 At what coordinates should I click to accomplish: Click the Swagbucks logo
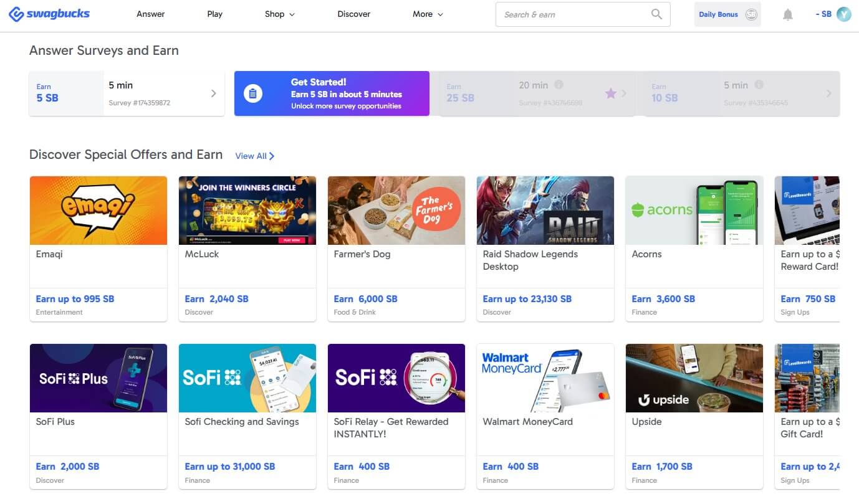point(49,14)
